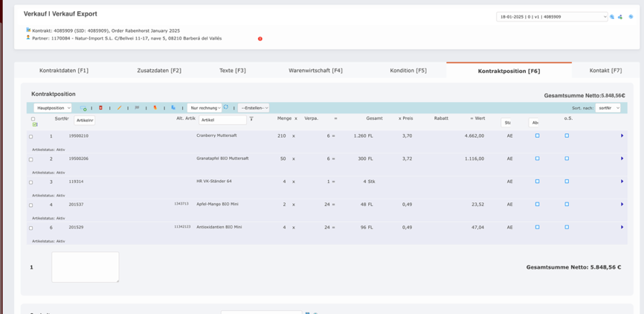Open the Hauptposition dropdown

pos(52,108)
